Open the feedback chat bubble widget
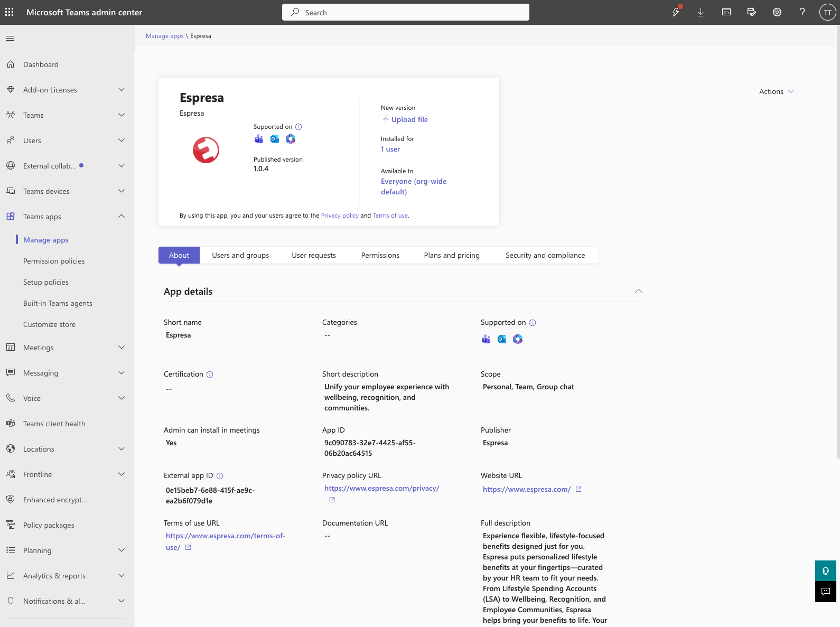This screenshot has width=840, height=627. click(x=826, y=592)
